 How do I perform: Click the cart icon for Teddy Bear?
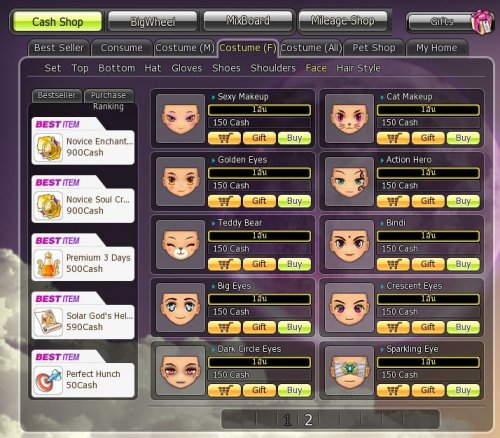click(x=224, y=264)
